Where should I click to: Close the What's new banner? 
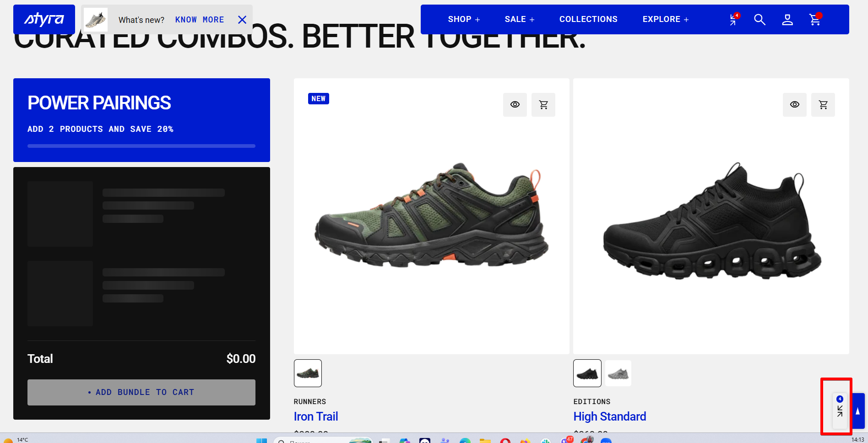pos(242,20)
